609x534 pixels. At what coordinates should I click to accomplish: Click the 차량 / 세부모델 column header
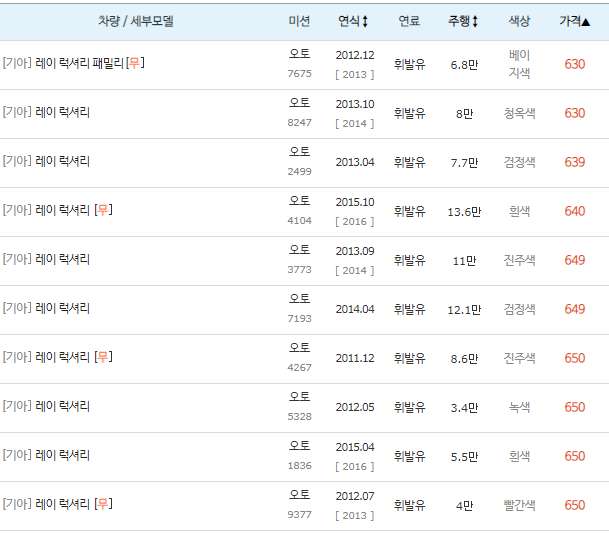(x=136, y=21)
